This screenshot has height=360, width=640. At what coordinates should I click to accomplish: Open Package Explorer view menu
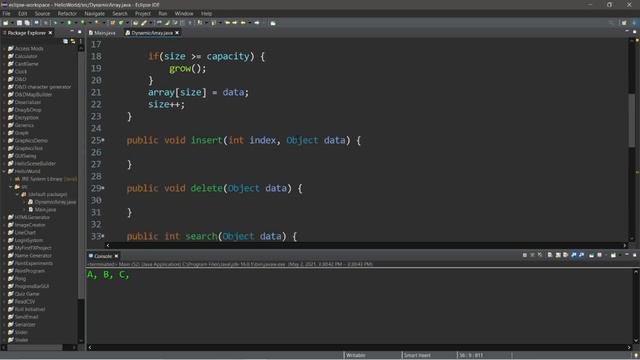tap(80, 41)
